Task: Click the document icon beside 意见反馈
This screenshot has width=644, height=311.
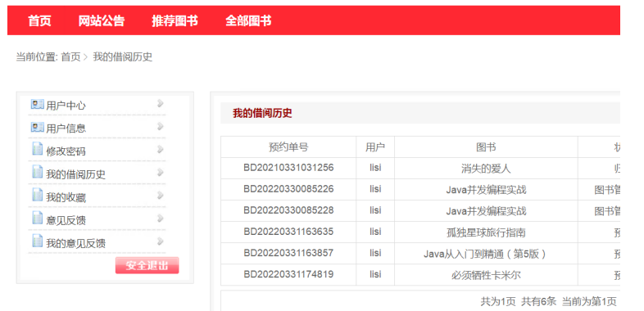Action: (x=38, y=218)
